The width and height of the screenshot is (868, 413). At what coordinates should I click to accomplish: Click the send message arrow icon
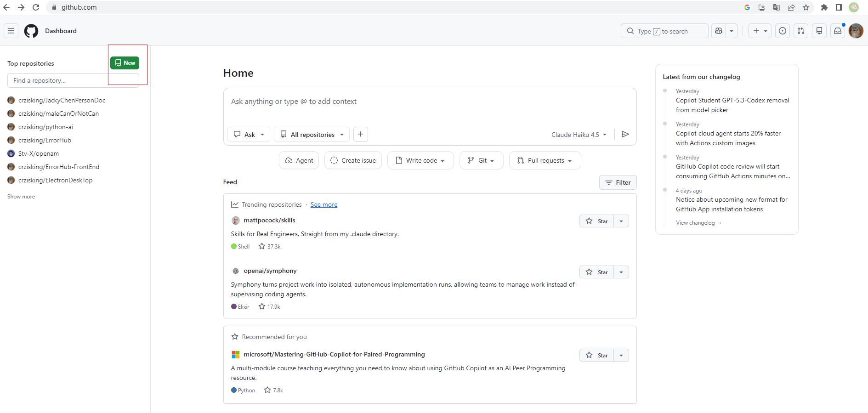pos(625,134)
